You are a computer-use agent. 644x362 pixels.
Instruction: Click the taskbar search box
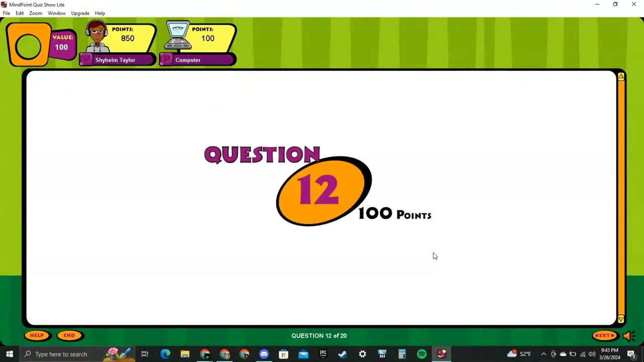coord(78,354)
